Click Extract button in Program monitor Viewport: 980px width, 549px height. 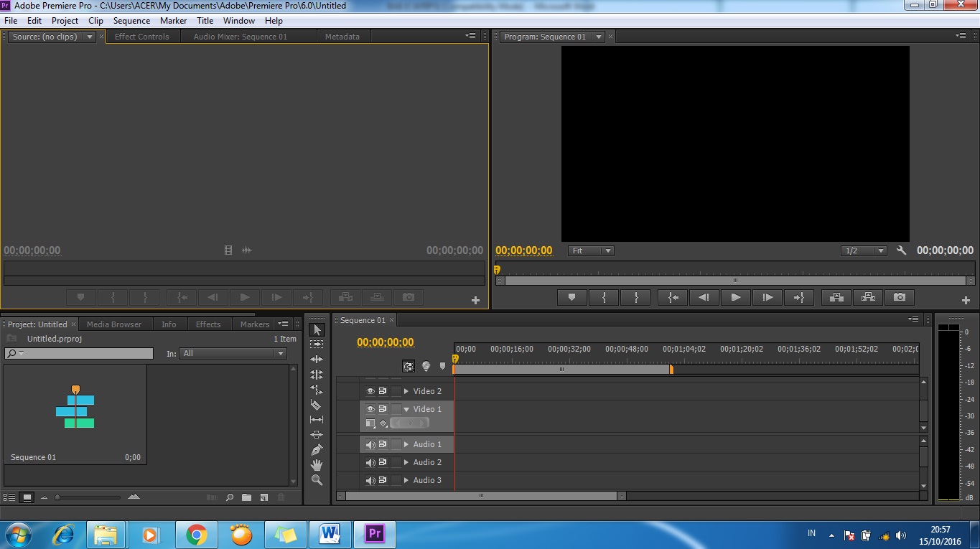click(x=868, y=297)
